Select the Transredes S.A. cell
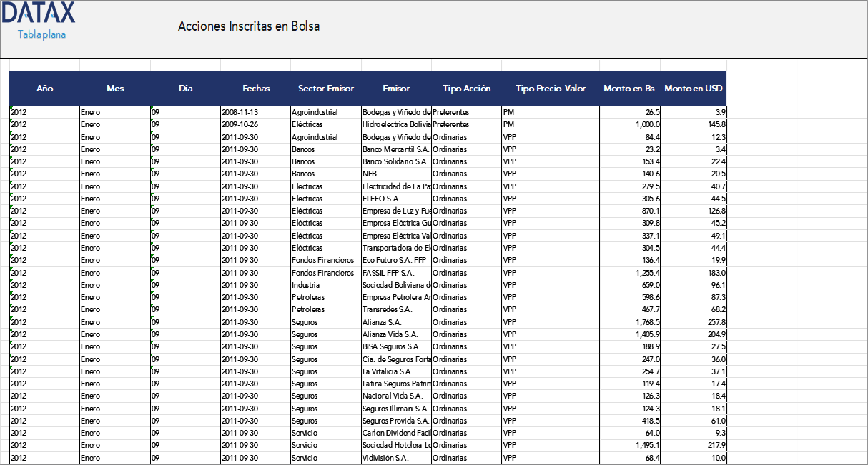 [x=396, y=309]
